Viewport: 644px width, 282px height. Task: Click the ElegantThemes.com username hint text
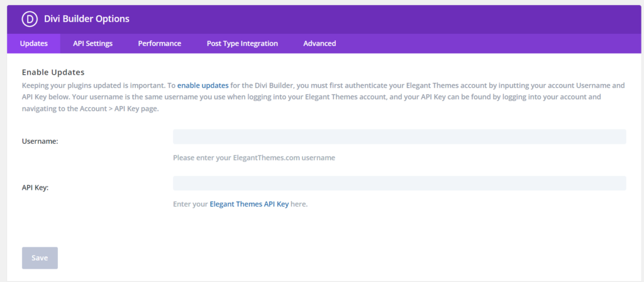point(254,158)
